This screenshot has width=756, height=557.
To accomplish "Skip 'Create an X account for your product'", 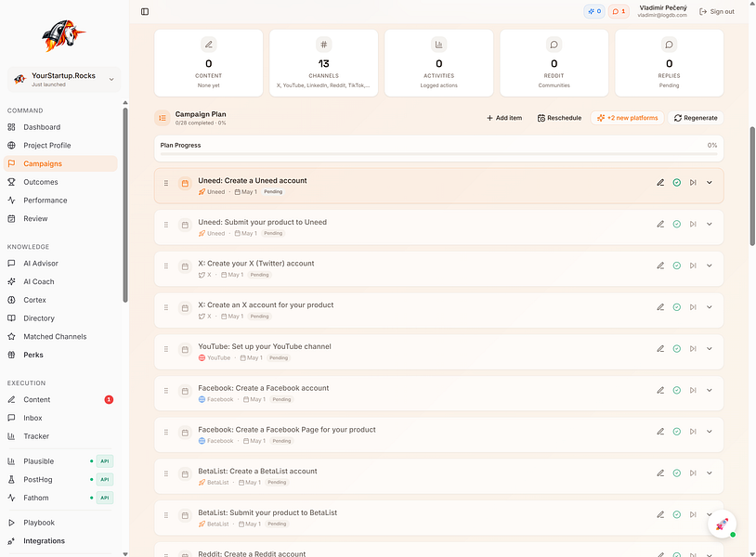I will point(693,307).
